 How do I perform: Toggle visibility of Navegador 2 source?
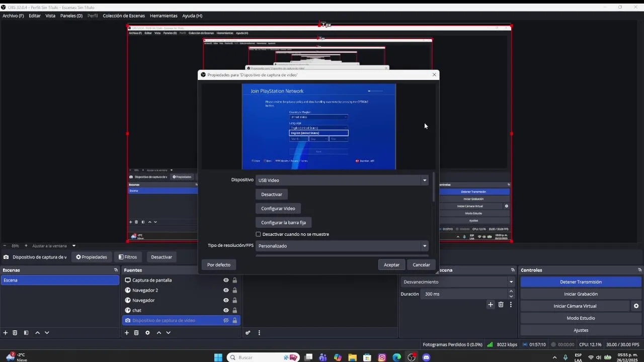coord(226,290)
